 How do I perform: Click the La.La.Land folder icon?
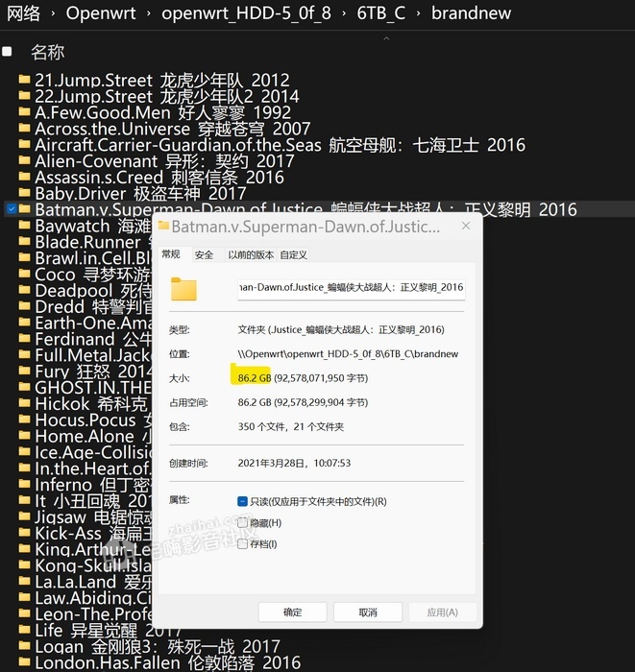pyautogui.click(x=24, y=582)
